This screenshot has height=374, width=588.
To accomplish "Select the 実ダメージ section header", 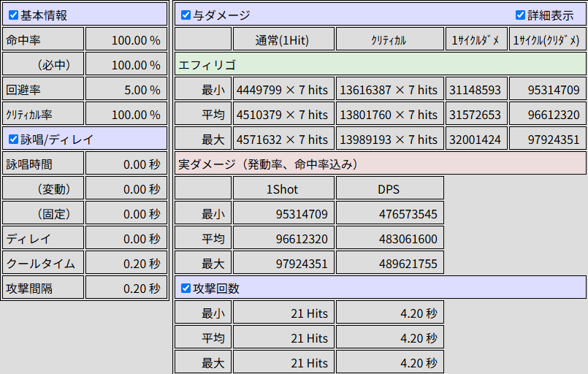I will 381,164.
